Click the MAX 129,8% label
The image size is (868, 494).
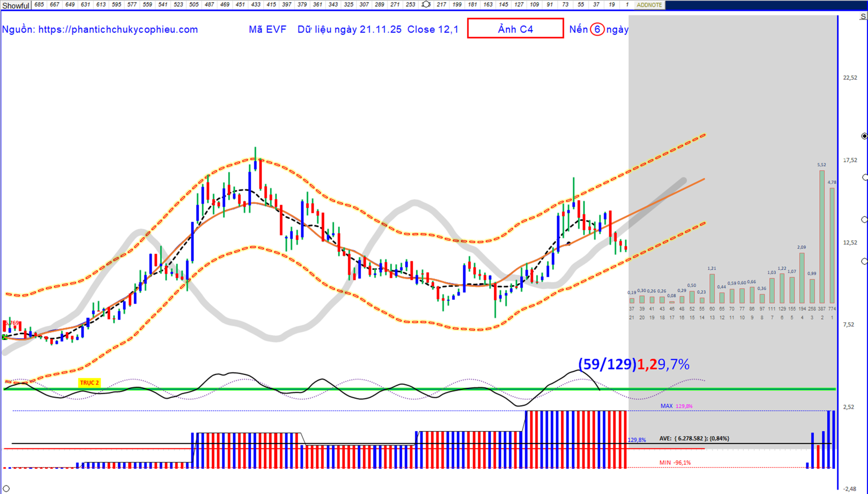pos(676,406)
